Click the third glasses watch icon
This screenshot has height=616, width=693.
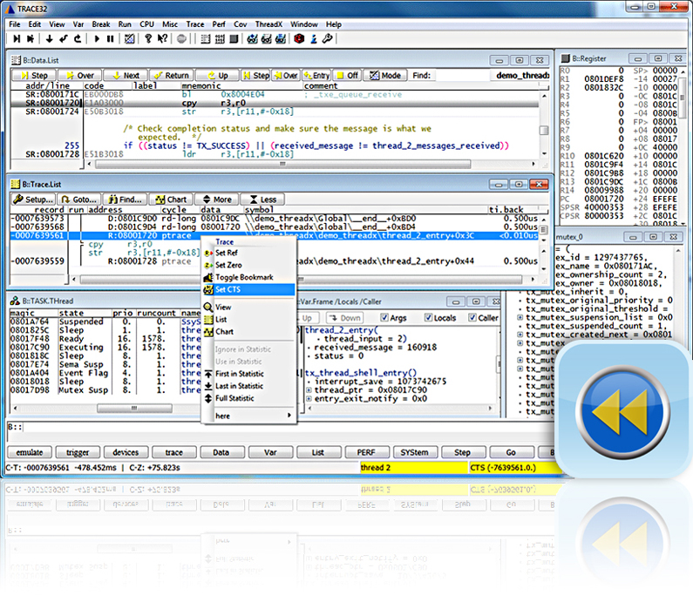(x=281, y=39)
